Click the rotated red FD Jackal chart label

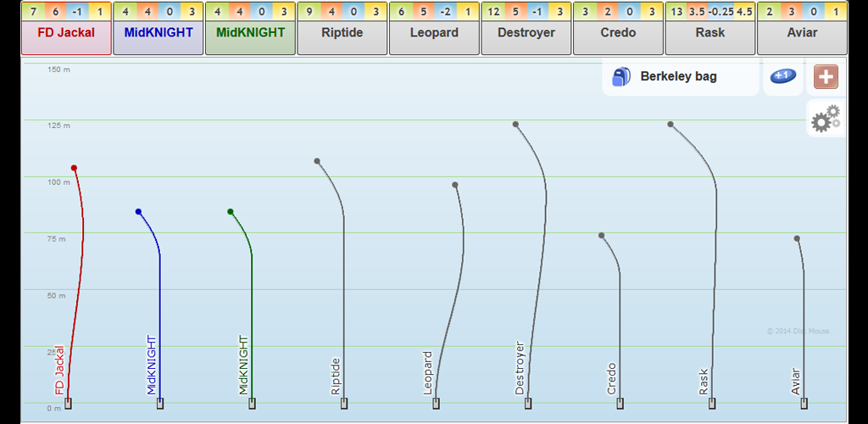59,371
